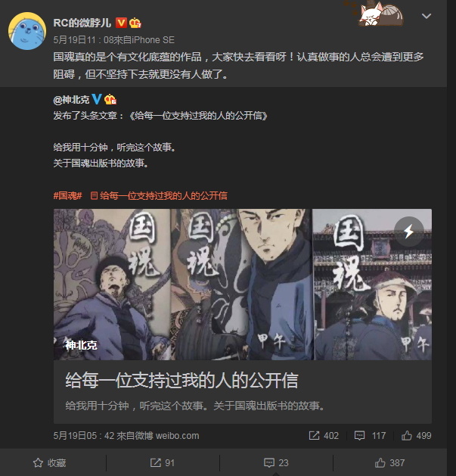456x476 pixels.
Task: Open the 23 comments tab
Action: tap(276, 462)
